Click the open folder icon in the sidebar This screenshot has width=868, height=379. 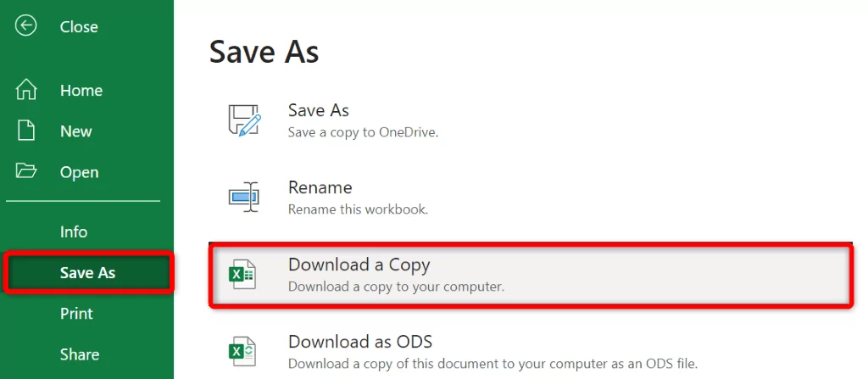coord(26,170)
